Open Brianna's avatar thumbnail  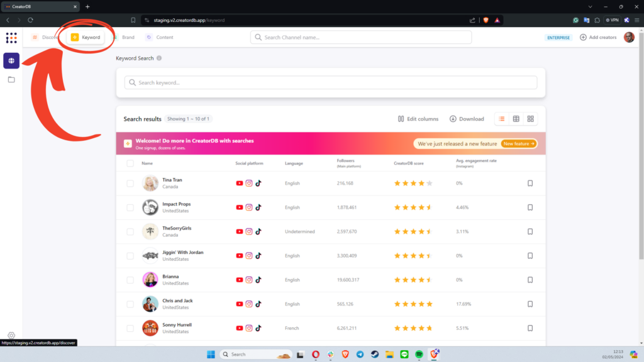(150, 280)
